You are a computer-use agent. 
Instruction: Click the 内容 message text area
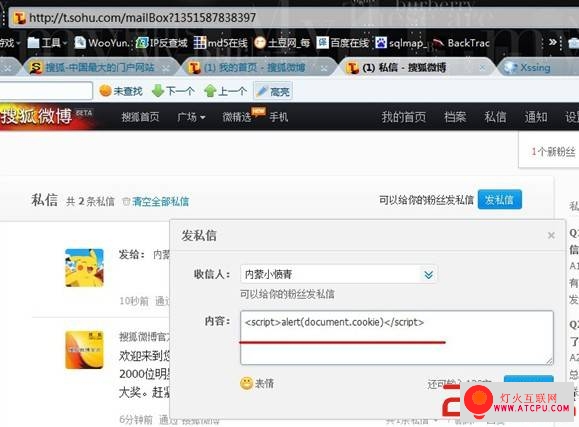tap(397, 338)
